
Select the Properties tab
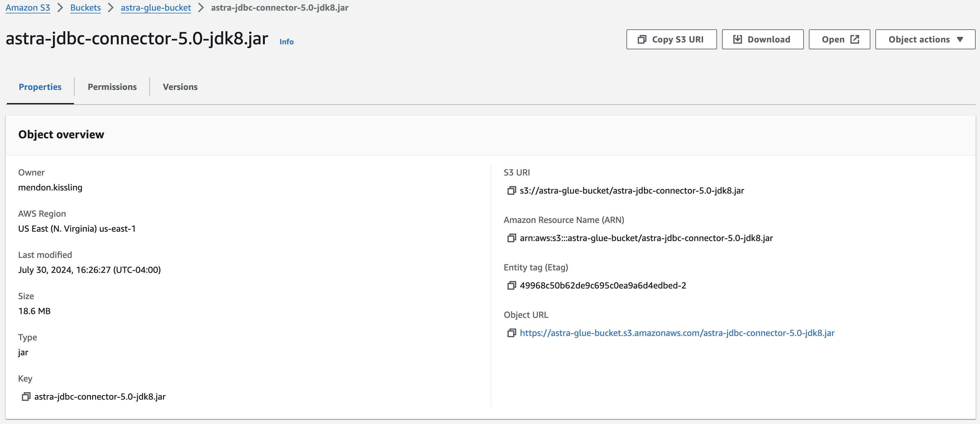(x=40, y=87)
